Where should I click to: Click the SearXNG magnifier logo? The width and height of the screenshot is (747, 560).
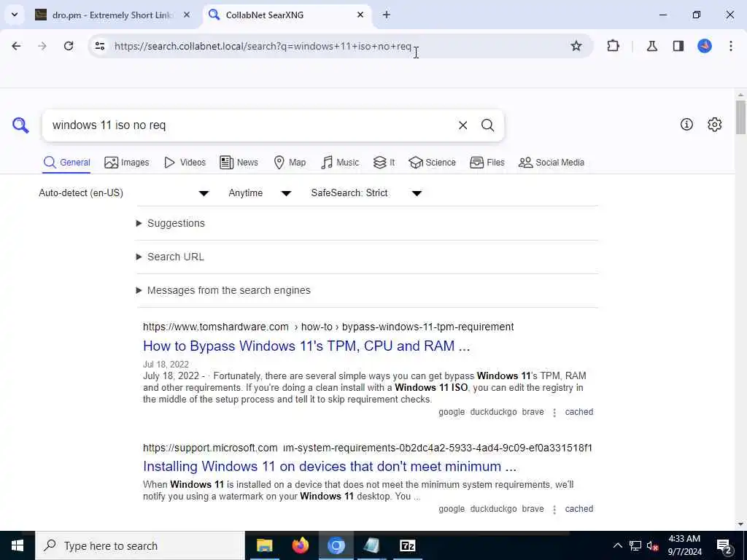[20, 125]
